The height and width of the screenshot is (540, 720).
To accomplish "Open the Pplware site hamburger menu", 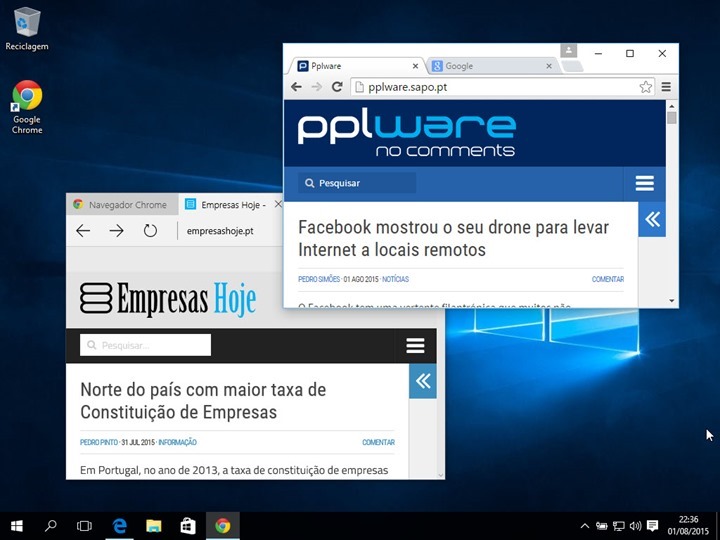I will tap(644, 183).
